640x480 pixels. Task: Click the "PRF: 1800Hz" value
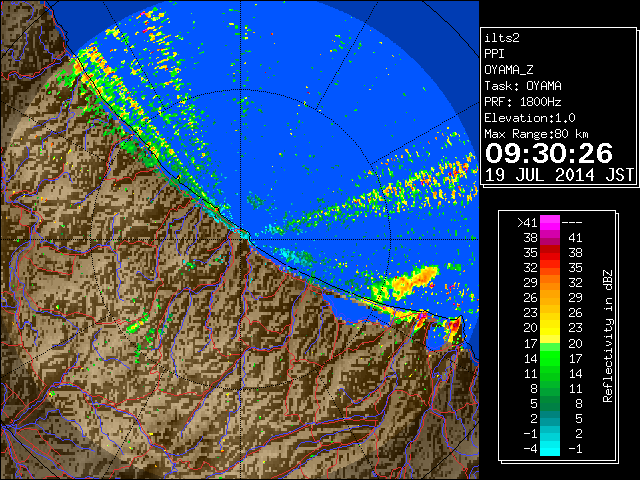tap(523, 102)
